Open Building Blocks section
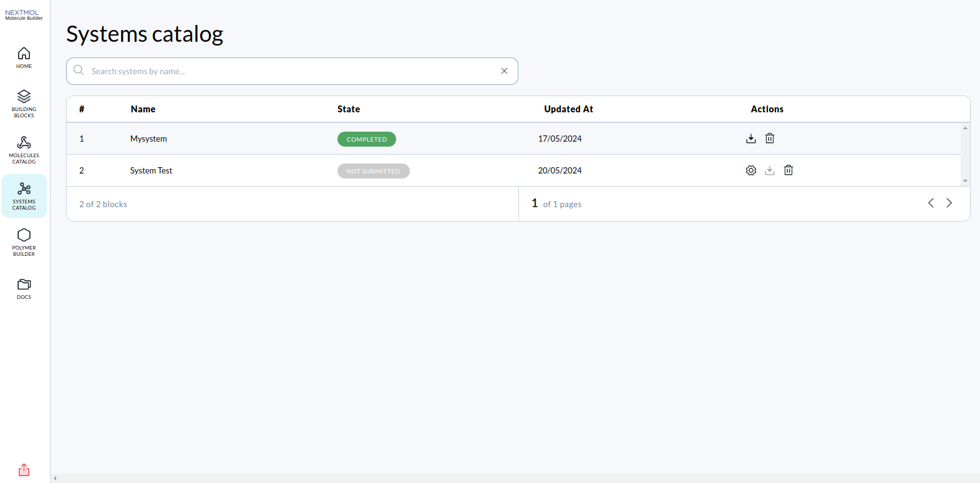Screen dimensions: 980x483 [x=24, y=104]
